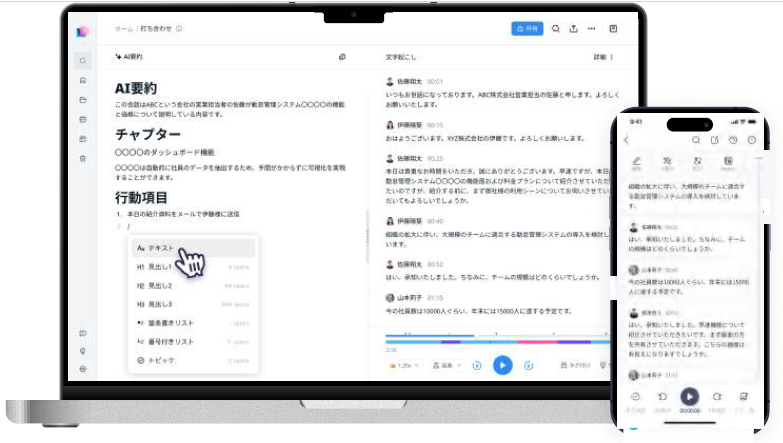
Task: Copy the AI summary with copy icon
Action: pos(342,57)
